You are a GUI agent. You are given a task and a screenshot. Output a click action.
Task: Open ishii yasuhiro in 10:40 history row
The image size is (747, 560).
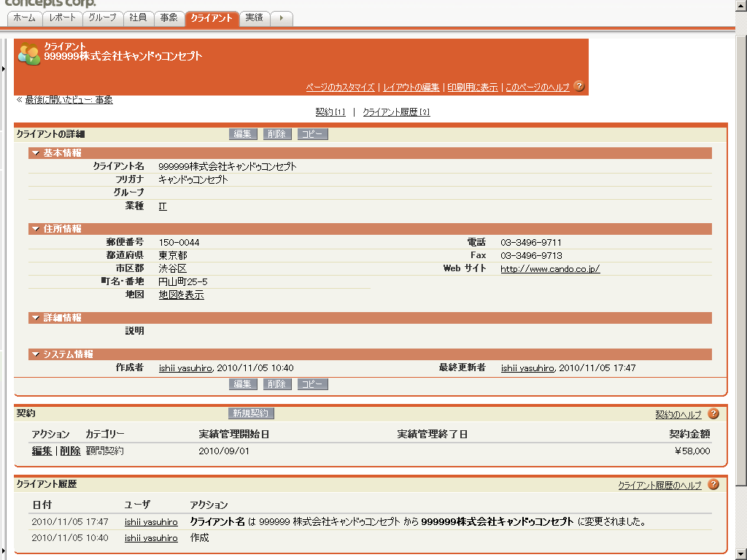pos(151,538)
